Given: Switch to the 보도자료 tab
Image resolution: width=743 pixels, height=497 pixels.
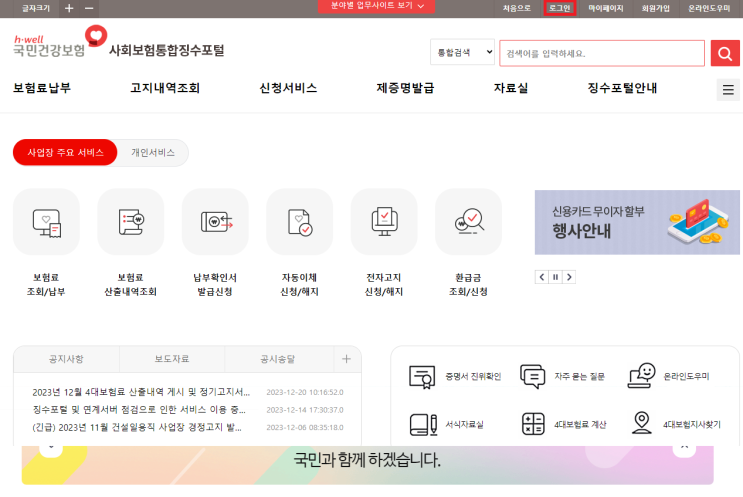Looking at the screenshot, I should point(172,359).
